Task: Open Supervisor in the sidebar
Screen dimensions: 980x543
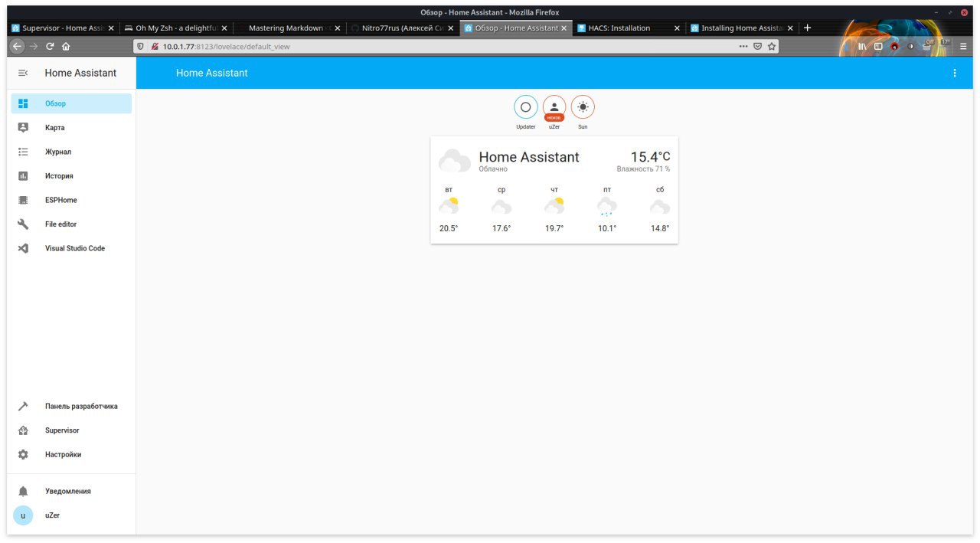Action: tap(71, 430)
